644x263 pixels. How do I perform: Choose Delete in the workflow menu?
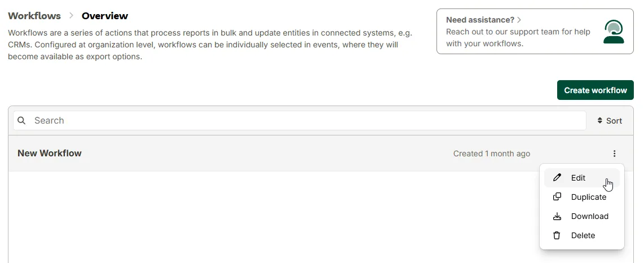coord(581,235)
